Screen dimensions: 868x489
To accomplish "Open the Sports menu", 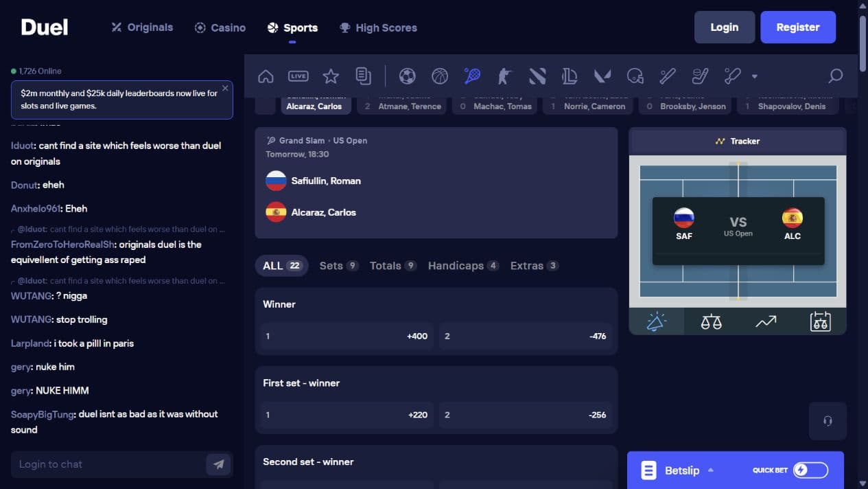I will coord(292,27).
